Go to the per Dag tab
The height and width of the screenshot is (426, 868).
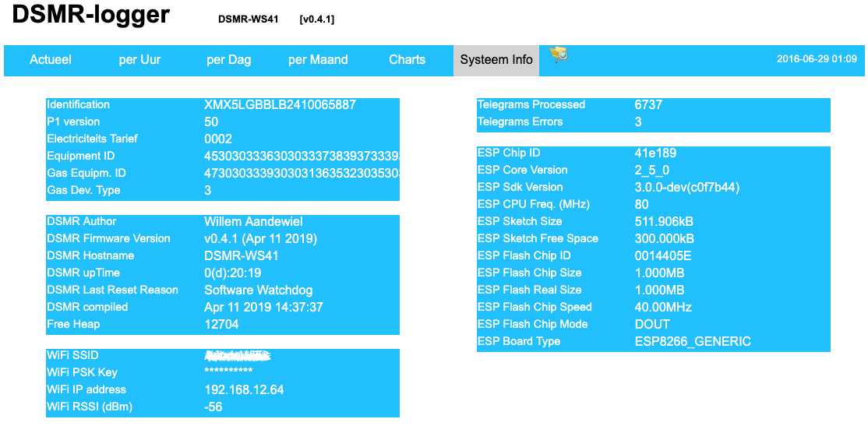tap(228, 60)
